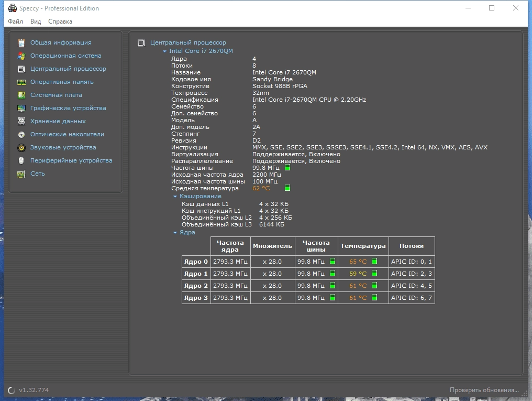
Task: Click the Графические устройства monitor icon
Action: coord(21,109)
